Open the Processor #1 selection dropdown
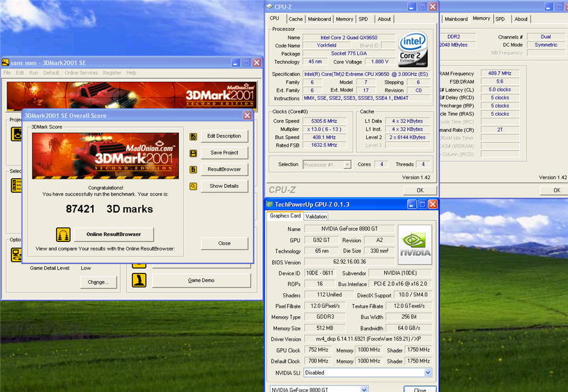This screenshot has height=392, width=568. [326, 165]
